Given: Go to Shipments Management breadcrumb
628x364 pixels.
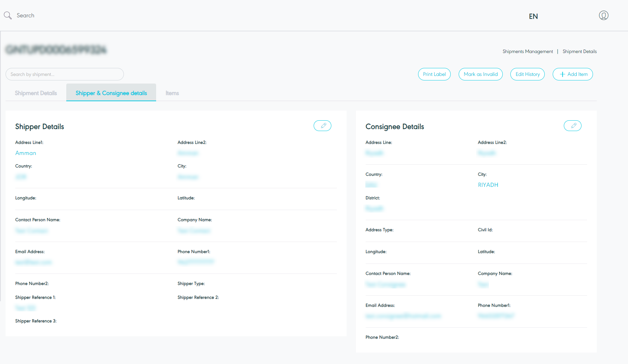Looking at the screenshot, I should [x=527, y=51].
